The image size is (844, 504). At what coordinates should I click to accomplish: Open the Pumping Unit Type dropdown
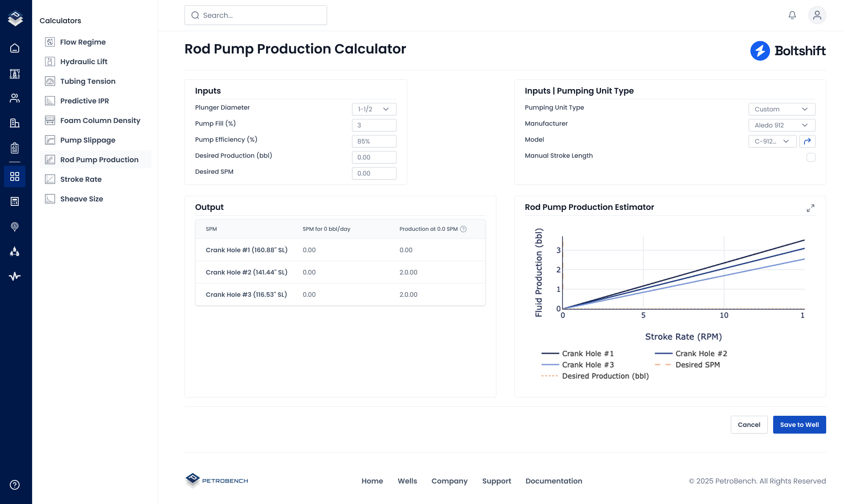point(782,109)
